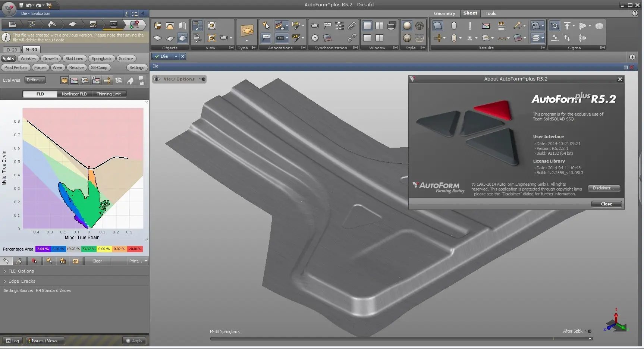The width and height of the screenshot is (644, 349).
Task: Open the Print dropdown
Action: [138, 261]
